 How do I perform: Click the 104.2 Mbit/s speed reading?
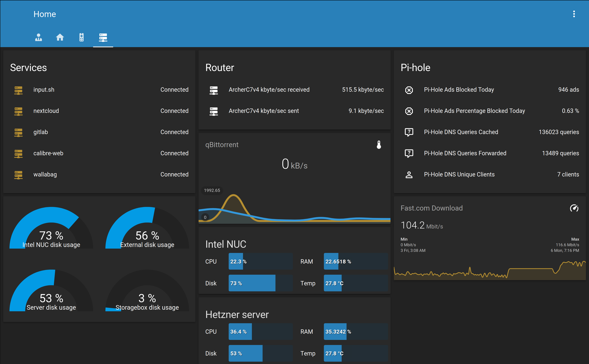422,225
